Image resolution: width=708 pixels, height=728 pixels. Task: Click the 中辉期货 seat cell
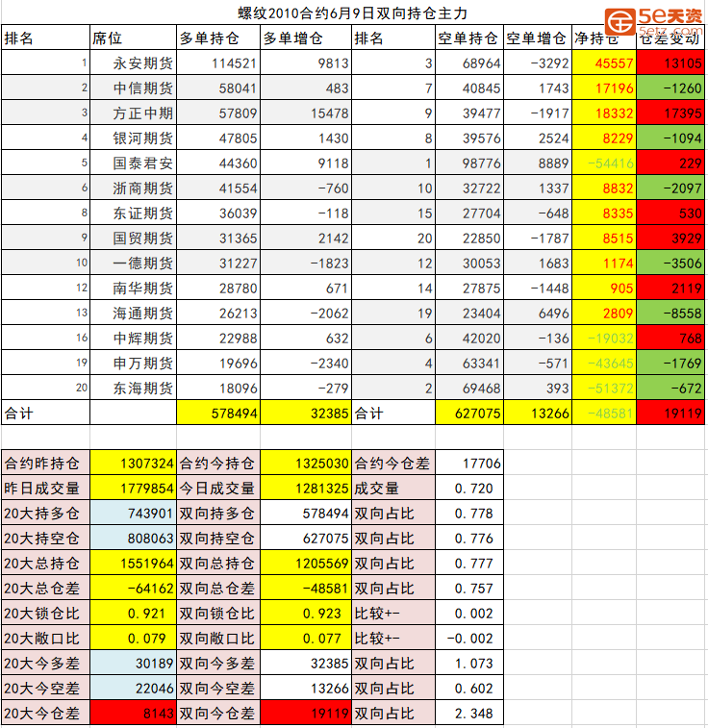134,339
